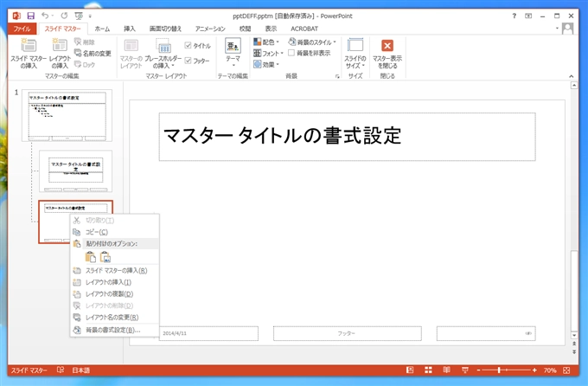Open the Insert Placeholder dropdown
The height and width of the screenshot is (386, 588).
coord(163,54)
